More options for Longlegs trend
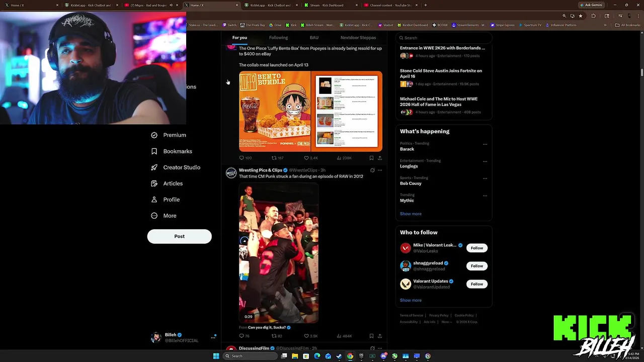The height and width of the screenshot is (362, 644). pyautogui.click(x=485, y=161)
